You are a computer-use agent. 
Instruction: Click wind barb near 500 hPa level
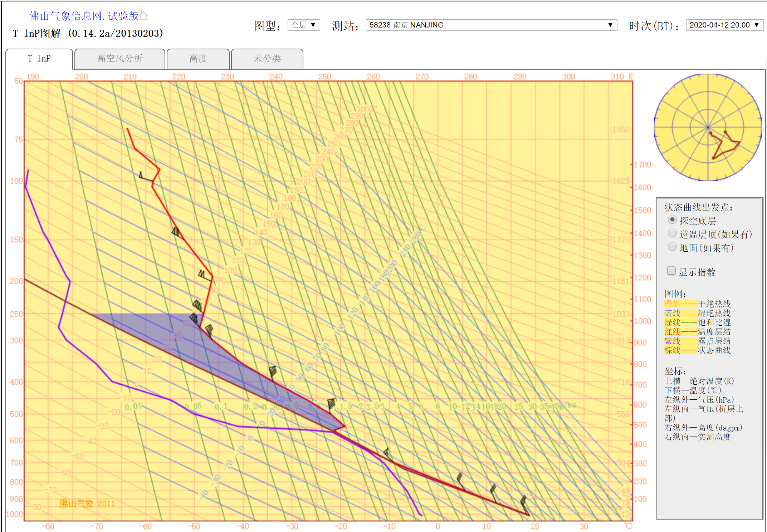[x=331, y=404]
